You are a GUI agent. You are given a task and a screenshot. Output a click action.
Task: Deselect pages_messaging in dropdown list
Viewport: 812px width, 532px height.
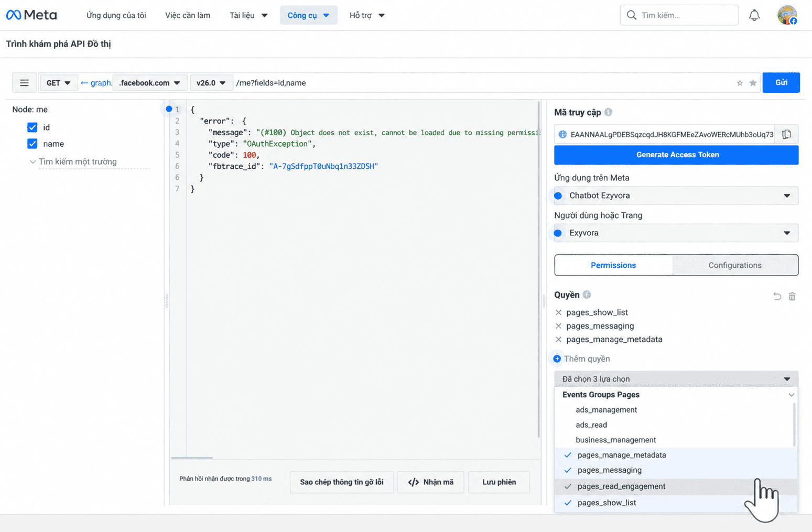pyautogui.click(x=676, y=470)
